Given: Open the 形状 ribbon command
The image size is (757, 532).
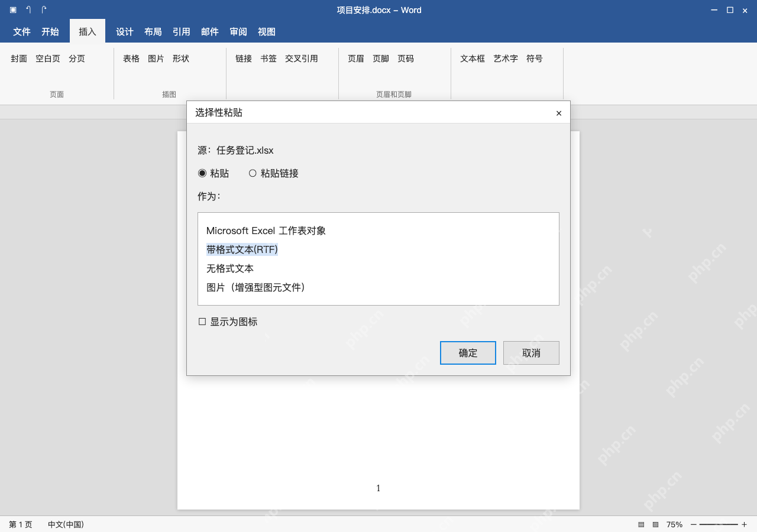Looking at the screenshot, I should [181, 59].
